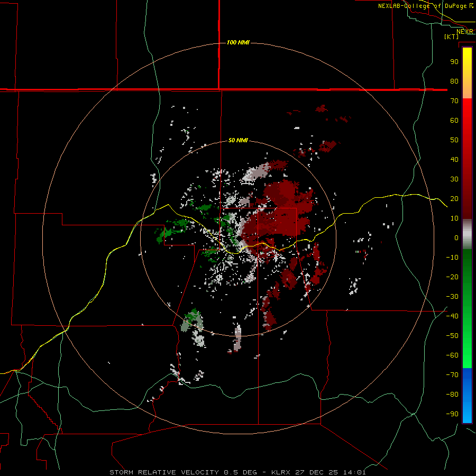Viewport: 476px width, 476px height.
Task: Click the KLRX radar site identifier
Action: (x=281, y=472)
